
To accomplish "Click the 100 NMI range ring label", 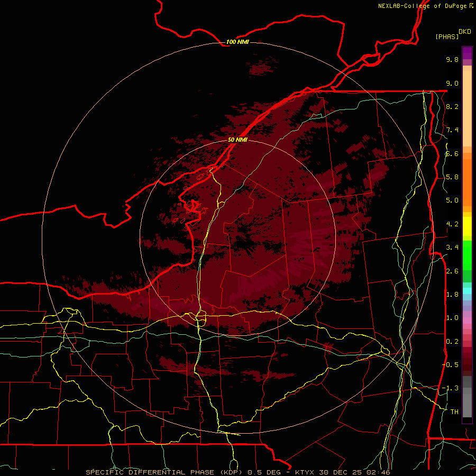I will tap(237, 42).
